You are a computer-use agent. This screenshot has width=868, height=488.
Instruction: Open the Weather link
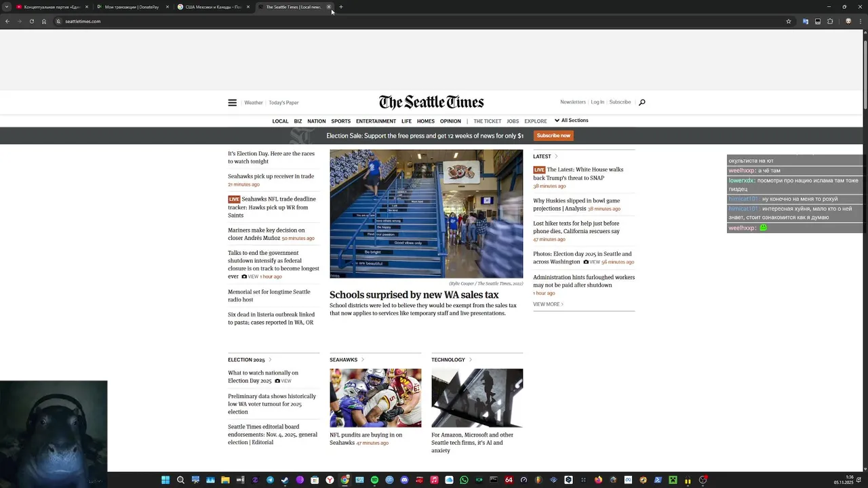coord(254,103)
